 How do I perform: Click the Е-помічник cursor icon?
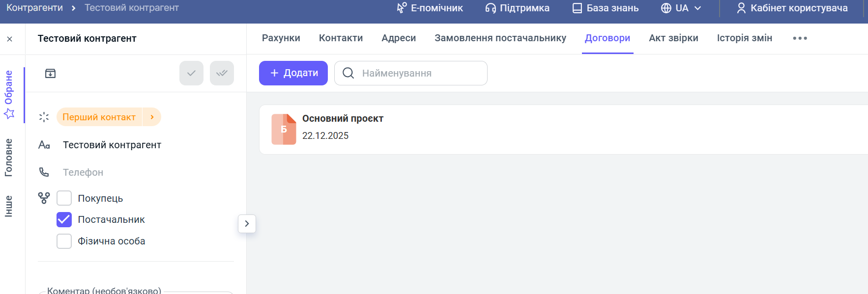tap(402, 8)
